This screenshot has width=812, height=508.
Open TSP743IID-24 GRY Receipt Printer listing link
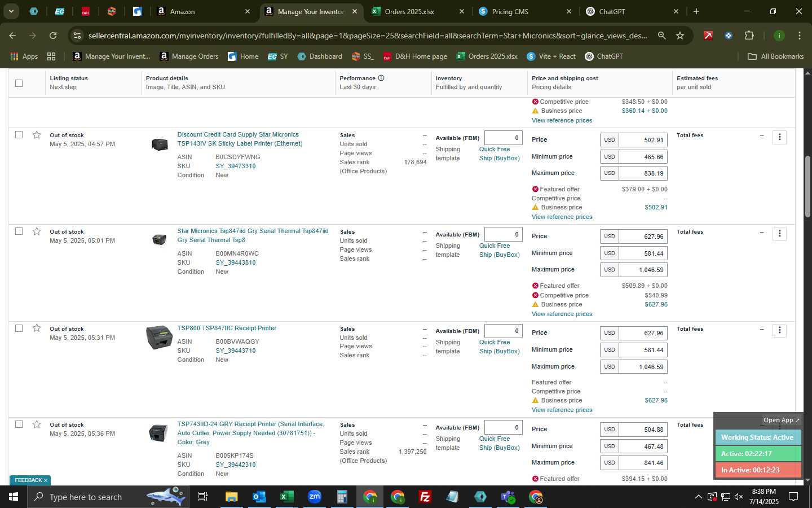(x=251, y=433)
